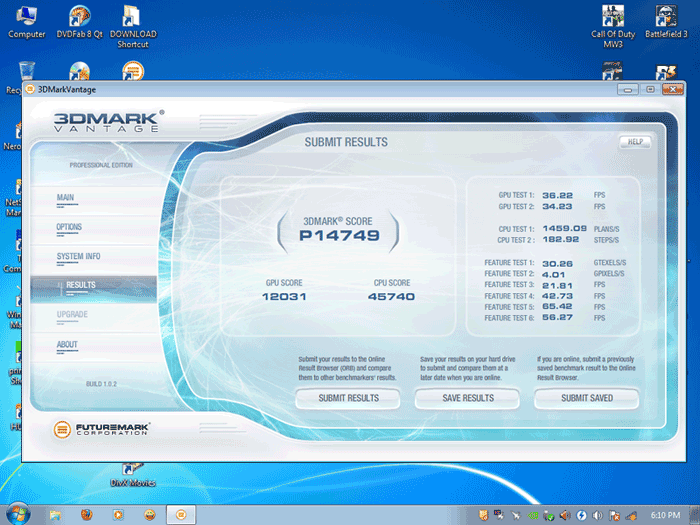
Task: Launch the Call Of Duty MW3 shortcut
Action: [613, 26]
